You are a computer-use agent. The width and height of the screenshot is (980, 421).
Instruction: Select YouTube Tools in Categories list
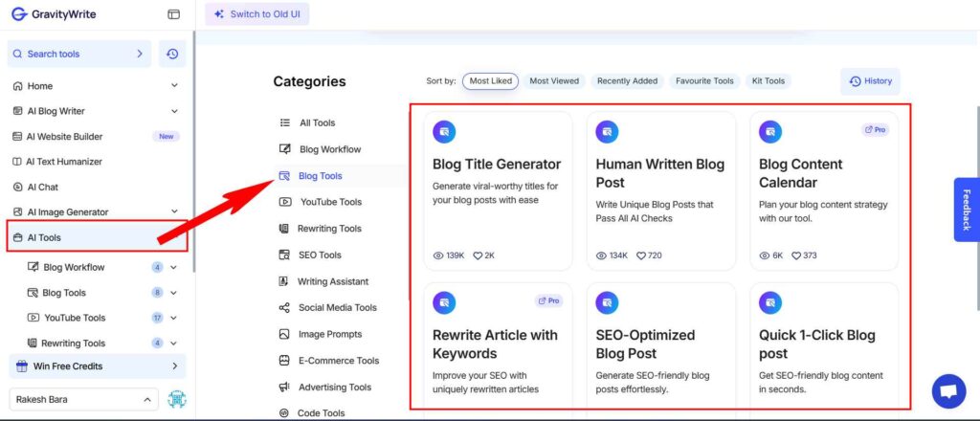[x=320, y=202]
